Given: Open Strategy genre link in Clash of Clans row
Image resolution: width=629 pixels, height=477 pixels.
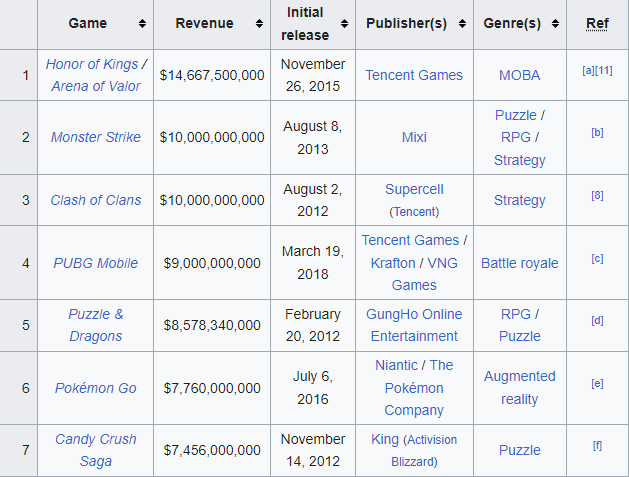Looking at the screenshot, I should pyautogui.click(x=519, y=200).
